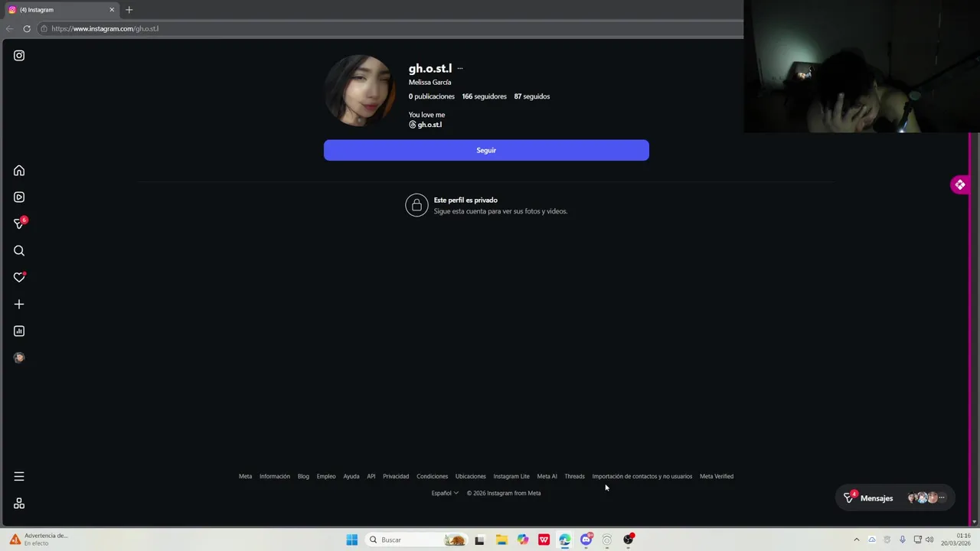This screenshot has height=551, width=980.
Task: Click the Threads icon beside the gh.o.st.l link
Action: (x=413, y=125)
